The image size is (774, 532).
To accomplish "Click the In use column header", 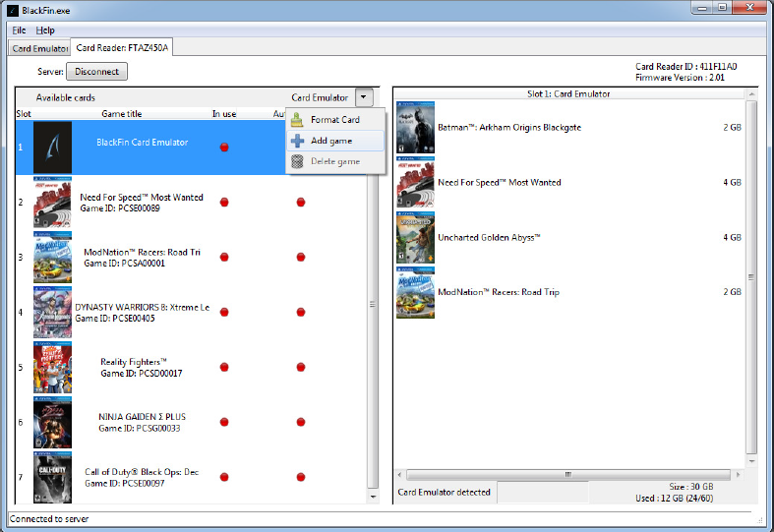I will [x=224, y=114].
